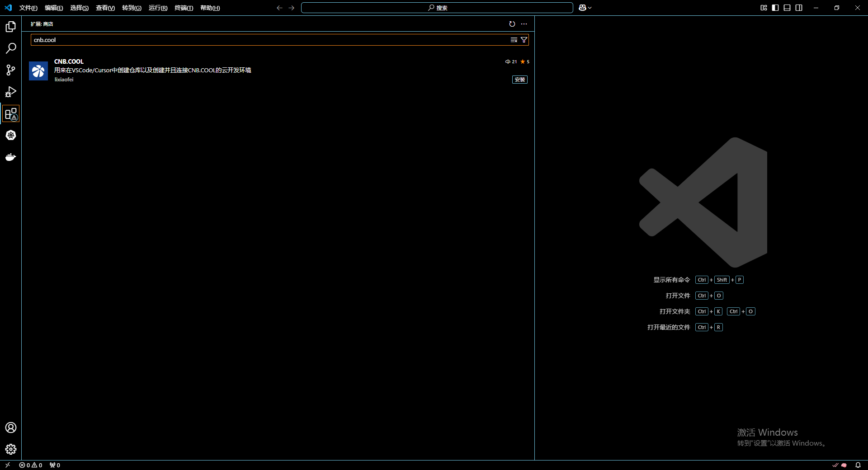
Task: Open the Run and Debug view
Action: click(x=11, y=92)
